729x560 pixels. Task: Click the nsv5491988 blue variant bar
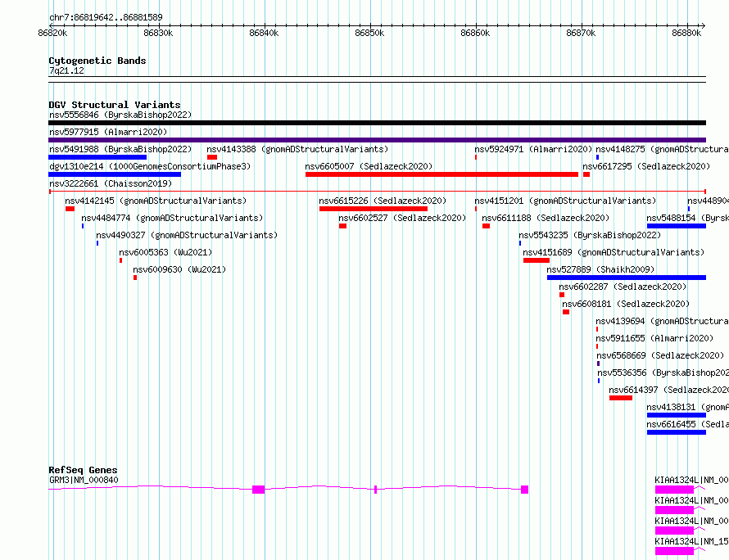97,157
